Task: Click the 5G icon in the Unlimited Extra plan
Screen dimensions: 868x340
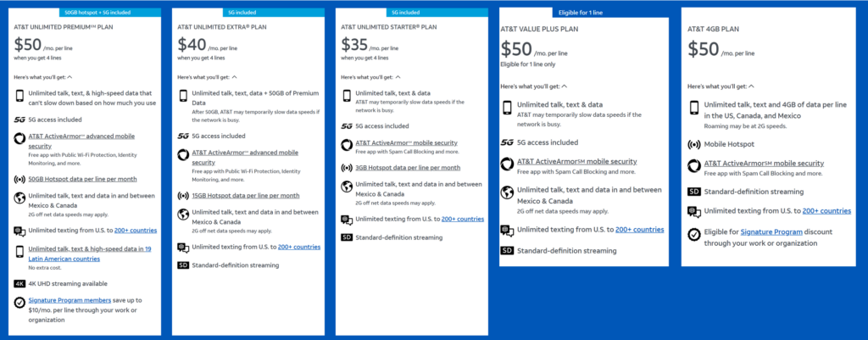Action: (183, 136)
